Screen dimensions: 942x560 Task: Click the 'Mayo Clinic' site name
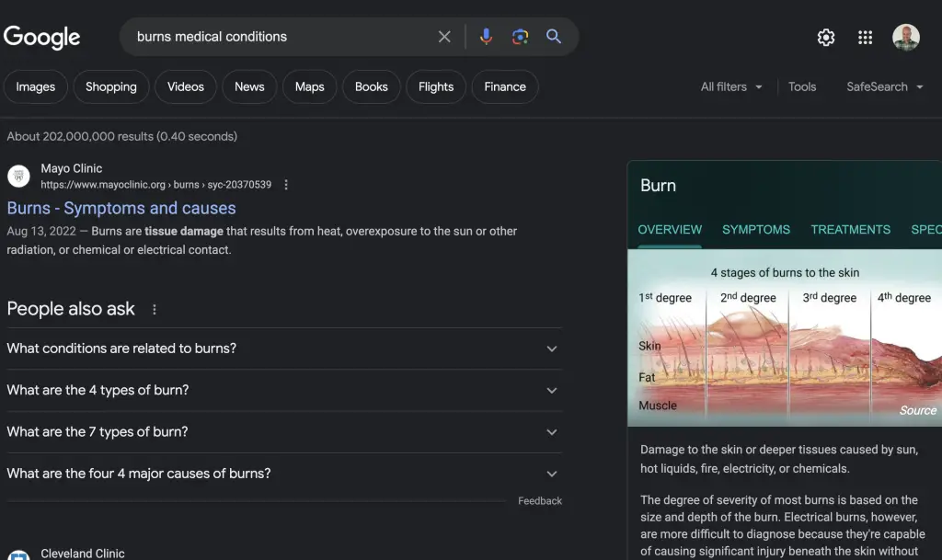point(72,168)
